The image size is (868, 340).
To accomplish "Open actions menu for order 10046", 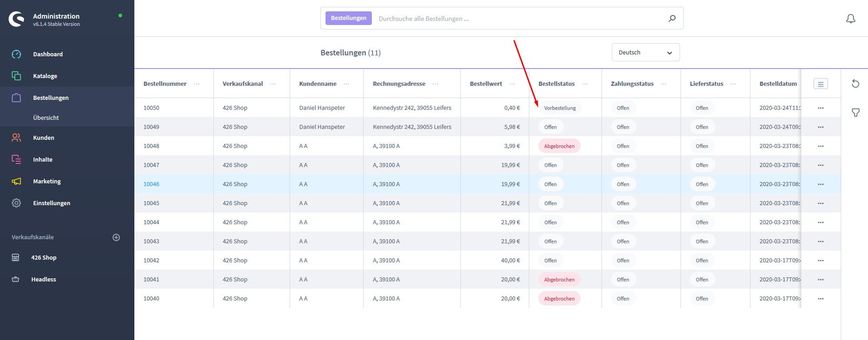I will coord(820,184).
